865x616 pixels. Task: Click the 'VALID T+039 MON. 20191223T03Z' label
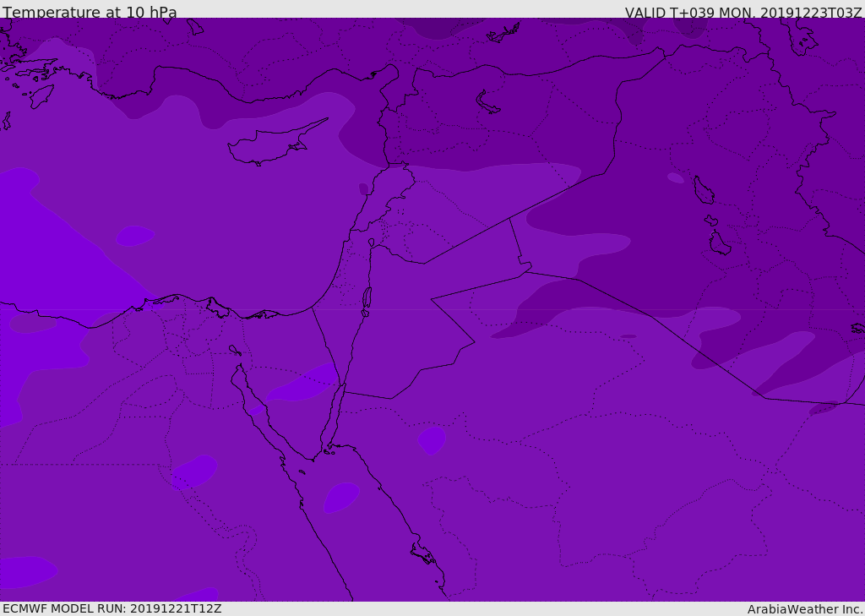pos(743,12)
